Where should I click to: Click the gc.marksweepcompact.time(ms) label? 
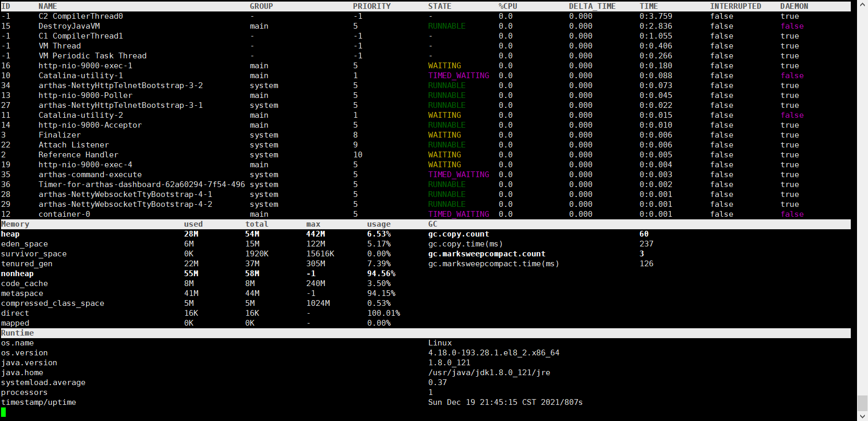[x=494, y=264]
